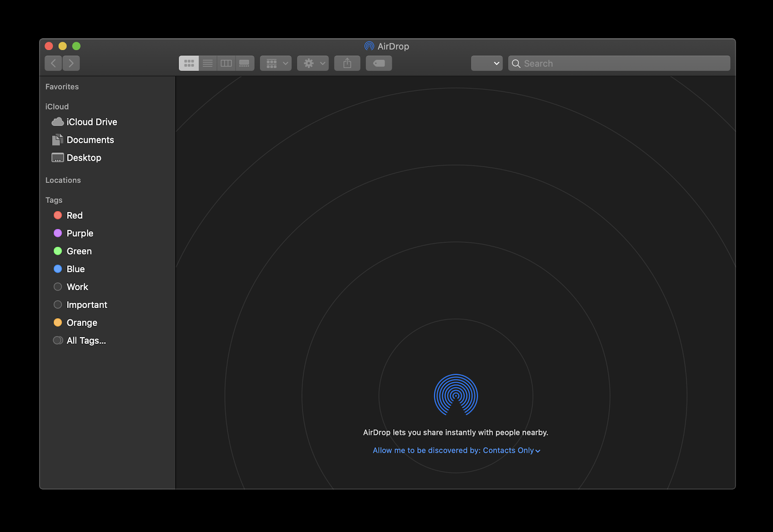Click the AirDrop window title text
773x532 pixels.
[393, 46]
